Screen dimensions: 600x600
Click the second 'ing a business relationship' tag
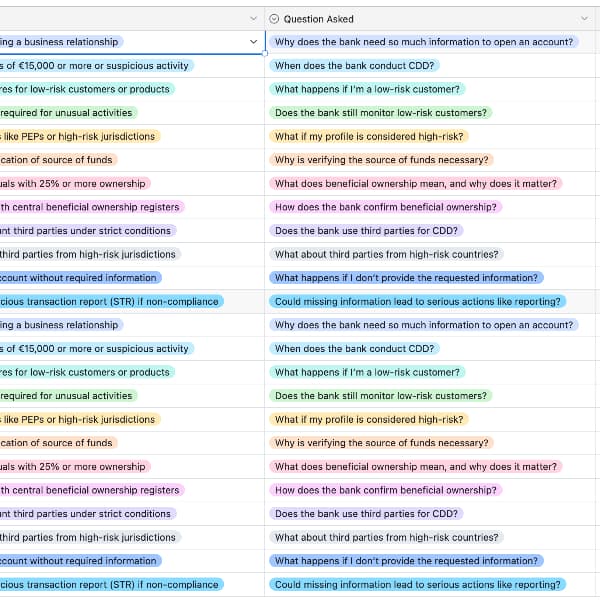[x=62, y=325]
